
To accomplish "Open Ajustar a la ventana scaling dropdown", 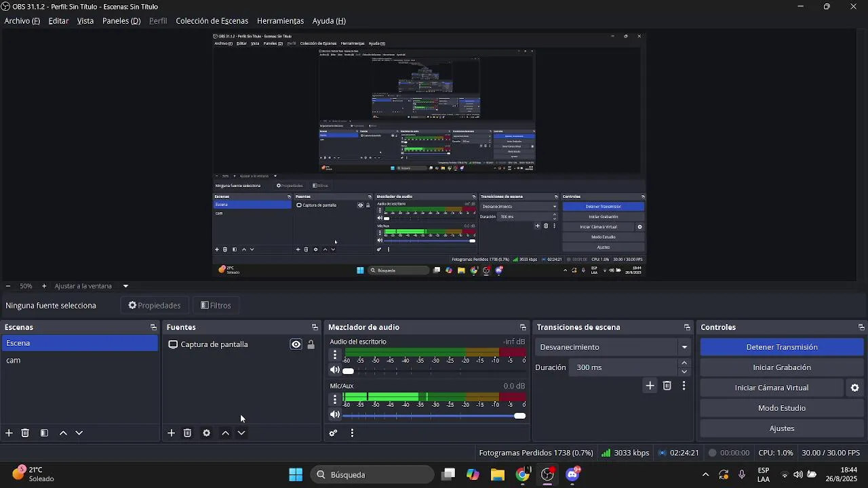I will point(125,286).
